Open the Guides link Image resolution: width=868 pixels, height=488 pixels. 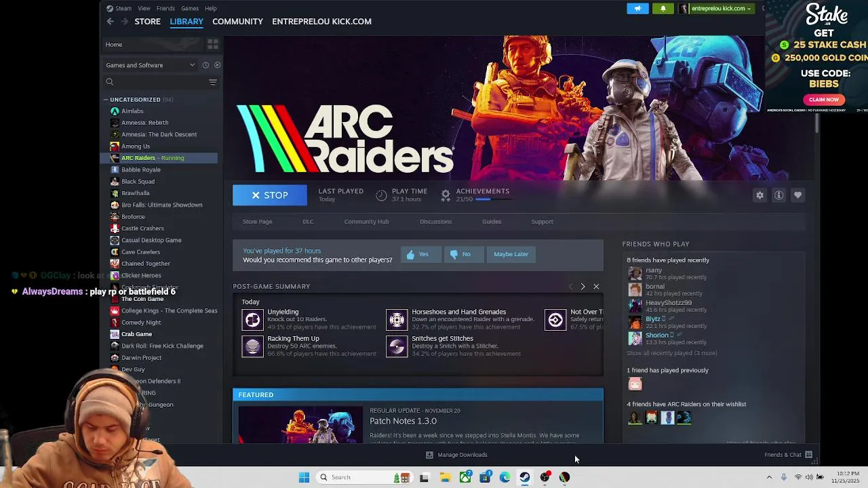492,222
